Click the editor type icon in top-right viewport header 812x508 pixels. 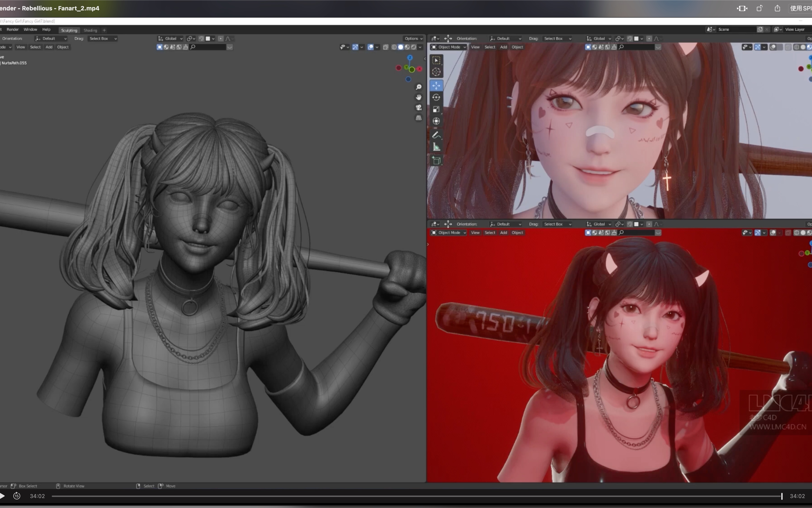click(435, 39)
